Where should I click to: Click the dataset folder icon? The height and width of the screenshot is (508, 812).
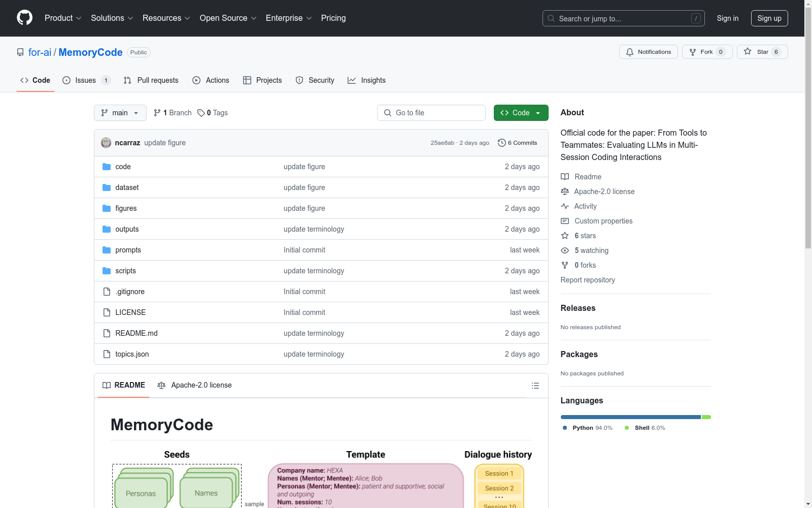(107, 187)
